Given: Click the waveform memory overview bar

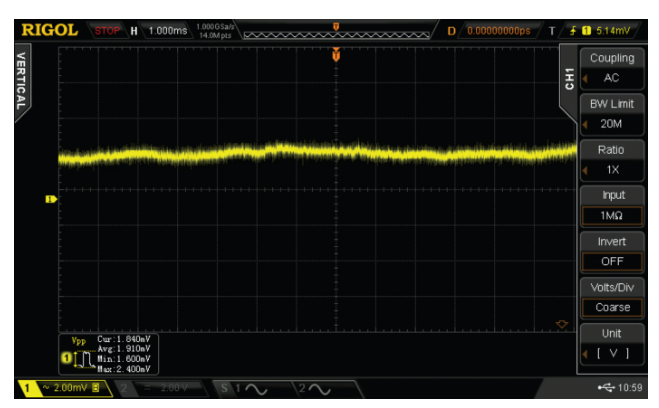Looking at the screenshot, I should (x=336, y=35).
